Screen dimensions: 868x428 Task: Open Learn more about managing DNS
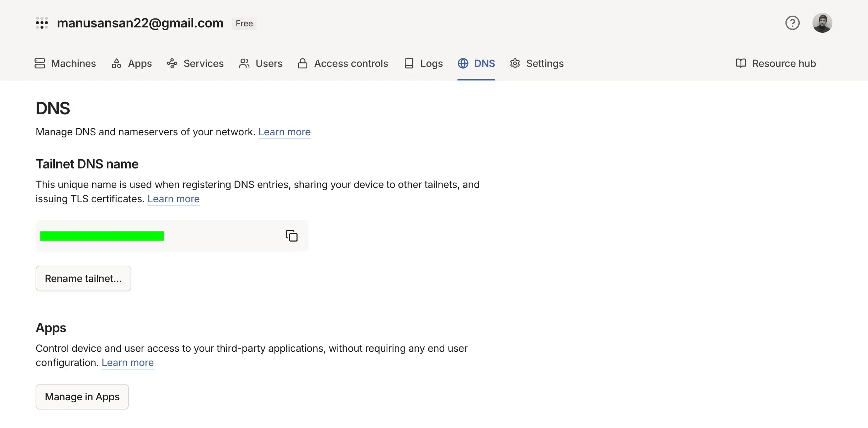284,132
